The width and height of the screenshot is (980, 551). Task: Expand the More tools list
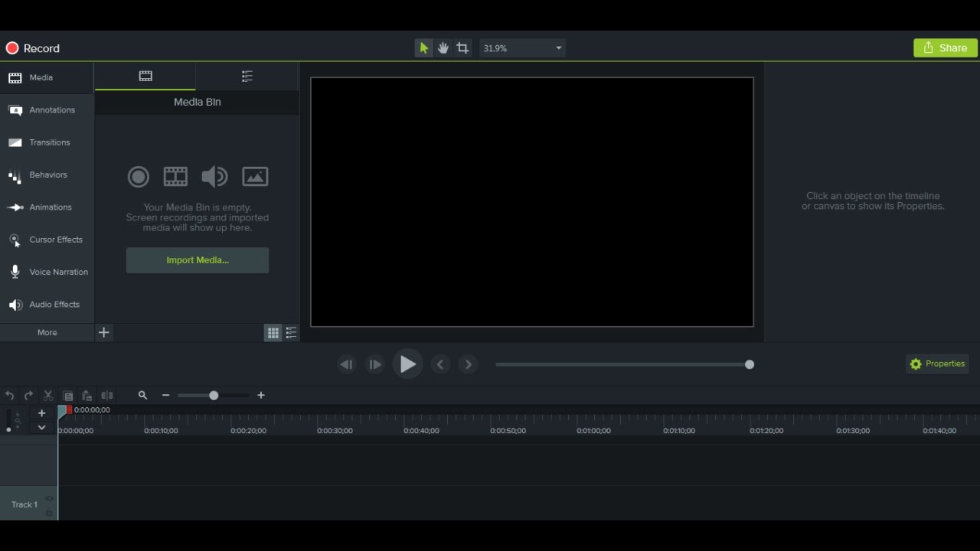tap(47, 332)
